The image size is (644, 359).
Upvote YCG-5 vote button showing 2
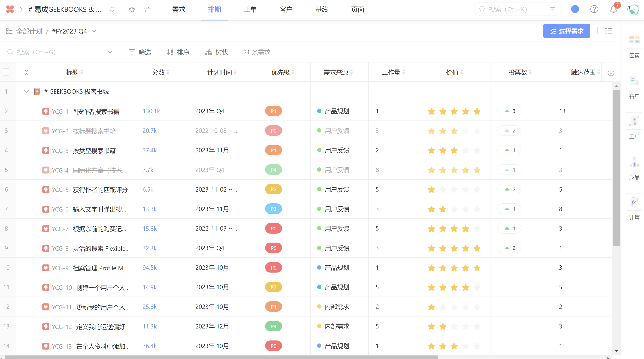coord(509,189)
